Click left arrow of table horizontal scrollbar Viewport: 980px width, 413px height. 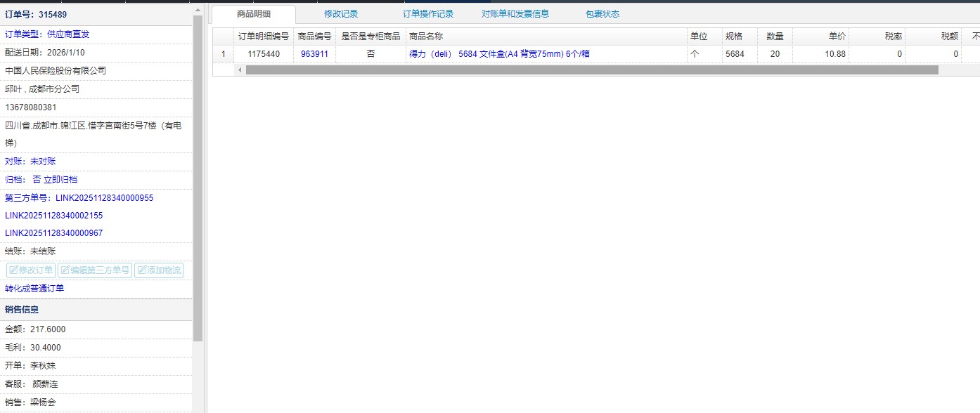click(x=240, y=70)
